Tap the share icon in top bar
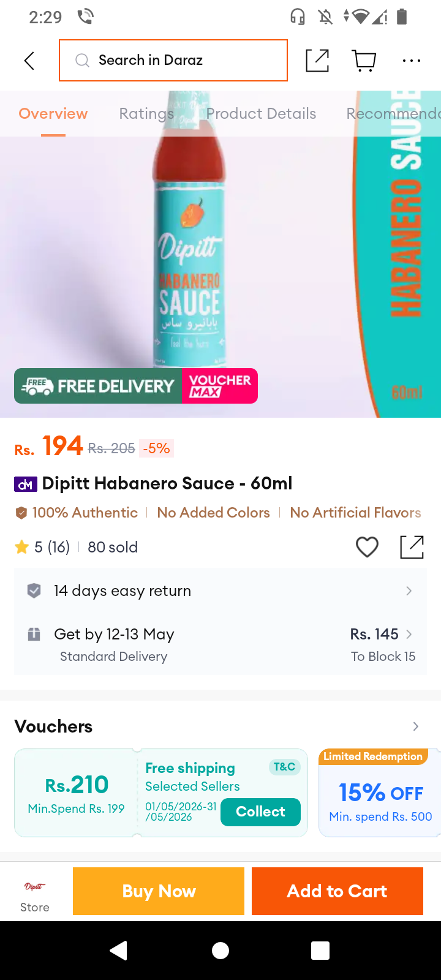The height and width of the screenshot is (980, 441). point(317,60)
